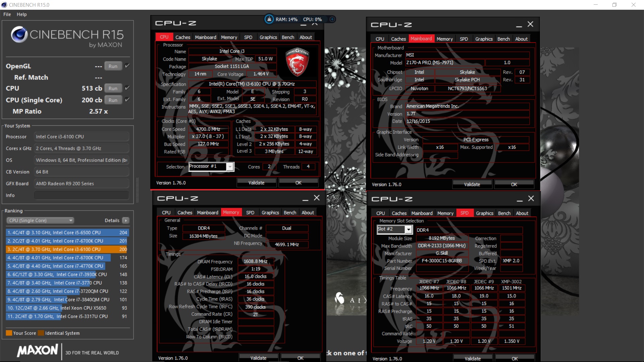Open Memory tab in CPU-Z Mainboard window

point(445,39)
